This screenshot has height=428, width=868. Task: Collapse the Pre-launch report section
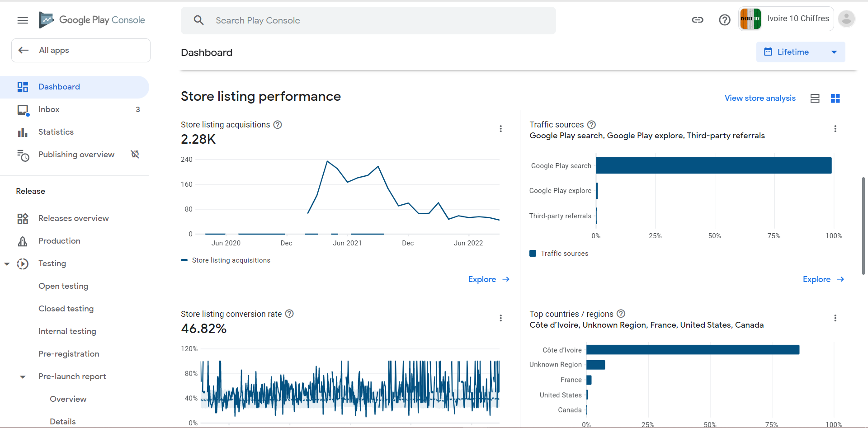pyautogui.click(x=23, y=377)
